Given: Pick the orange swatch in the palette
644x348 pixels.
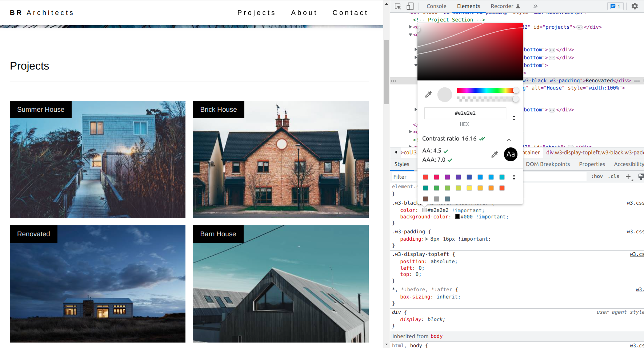Looking at the screenshot, I should click(491, 188).
